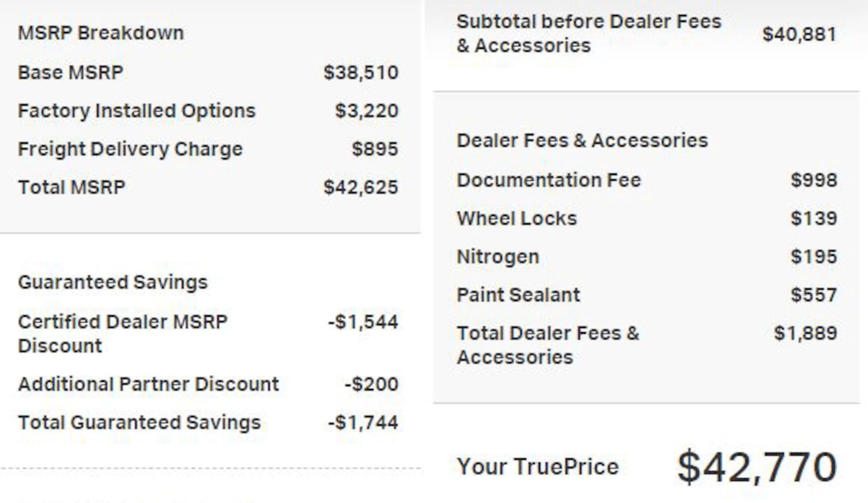Select the large $42,770 TruePrice figure
This screenshot has width=868, height=503.
(757, 467)
